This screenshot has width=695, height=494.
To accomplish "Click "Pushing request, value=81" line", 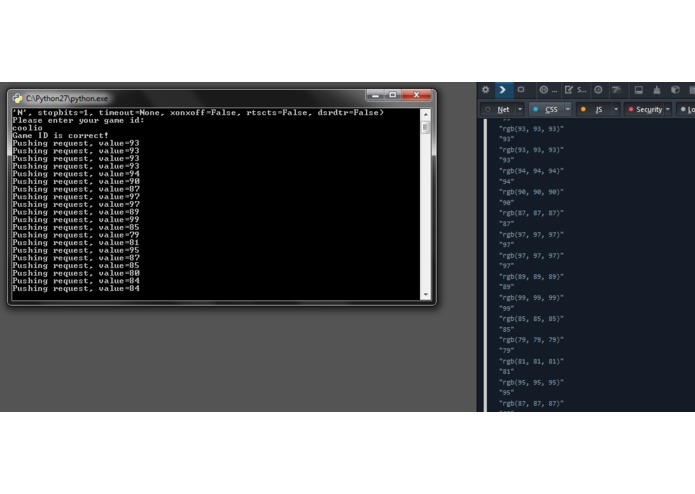I will [76, 242].
